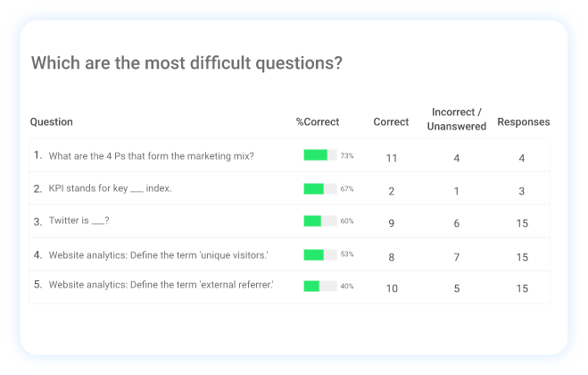Click the 53% correct progress bar
This screenshot has width=588, height=375.
pyautogui.click(x=320, y=254)
